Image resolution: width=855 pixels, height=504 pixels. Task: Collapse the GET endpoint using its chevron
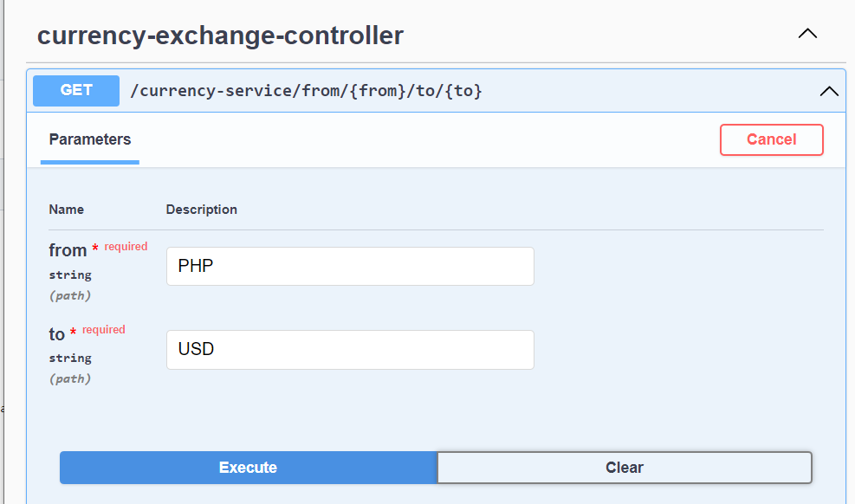click(829, 90)
